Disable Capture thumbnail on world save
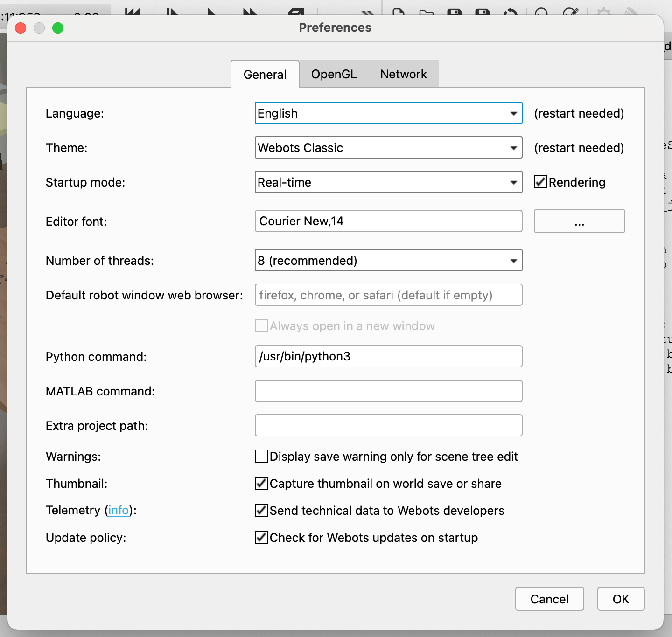672x637 pixels. (261, 483)
